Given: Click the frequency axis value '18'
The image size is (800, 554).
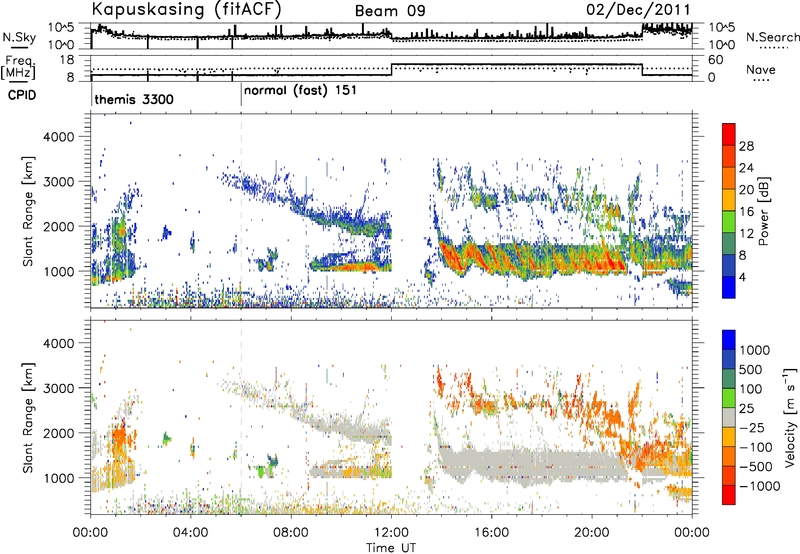Looking at the screenshot, I should click(66, 60).
